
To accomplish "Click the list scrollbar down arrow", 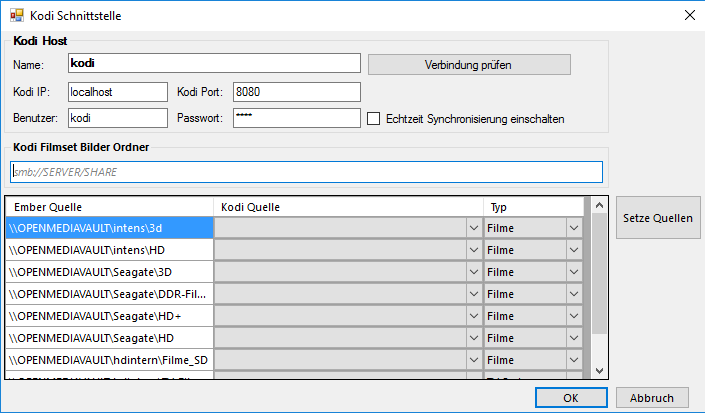I will (599, 370).
